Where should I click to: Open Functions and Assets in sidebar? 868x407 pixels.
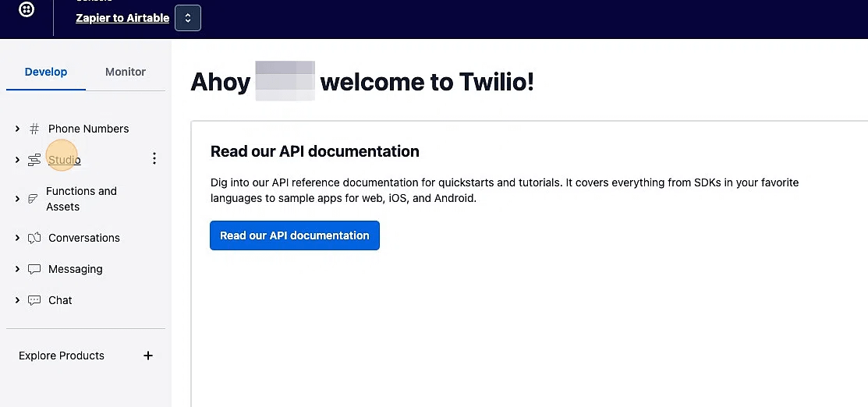[x=81, y=199]
